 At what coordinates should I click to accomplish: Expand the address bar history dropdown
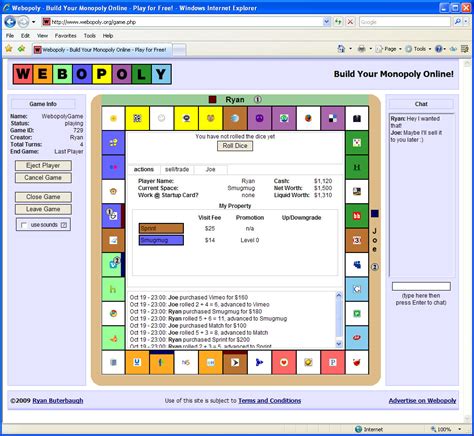click(x=327, y=22)
